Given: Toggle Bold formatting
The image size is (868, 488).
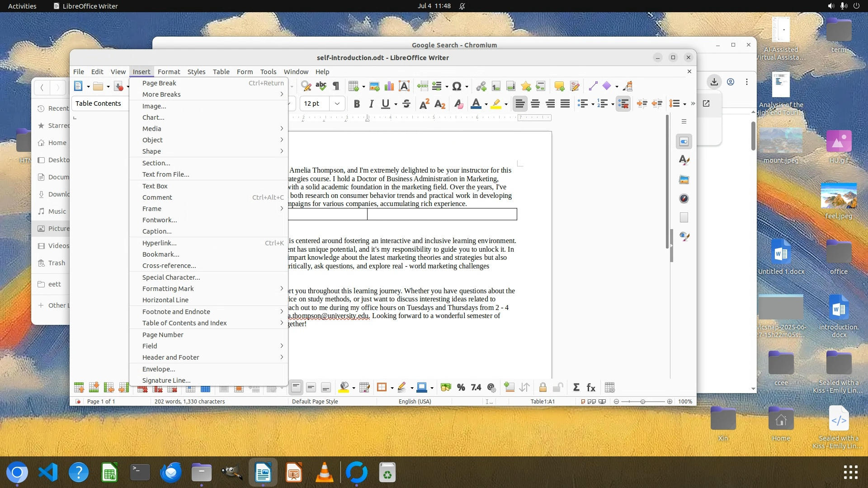Looking at the screenshot, I should [x=357, y=104].
